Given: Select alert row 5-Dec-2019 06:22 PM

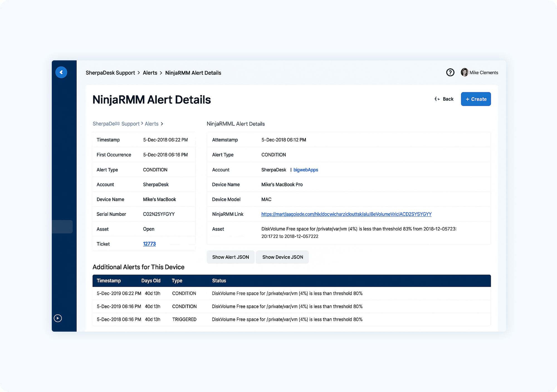Looking at the screenshot, I should [292, 293].
